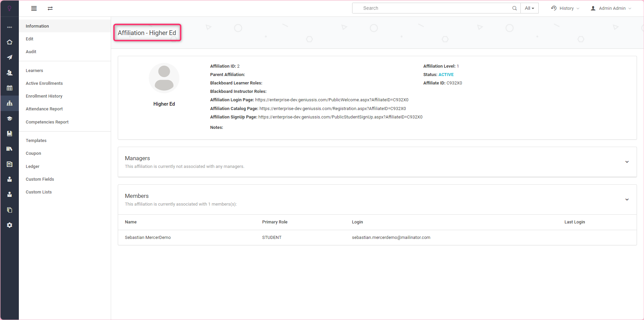Collapse the Managers section chevron

click(x=627, y=162)
